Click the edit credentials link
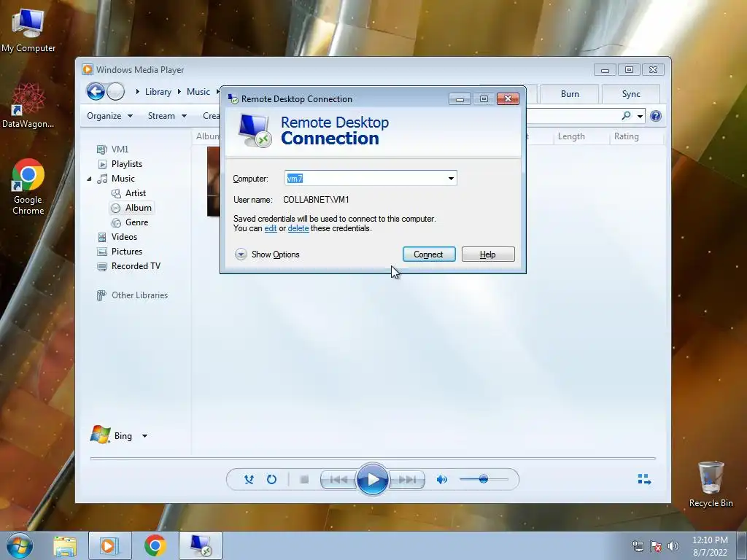Image resolution: width=747 pixels, height=560 pixels. tap(271, 228)
